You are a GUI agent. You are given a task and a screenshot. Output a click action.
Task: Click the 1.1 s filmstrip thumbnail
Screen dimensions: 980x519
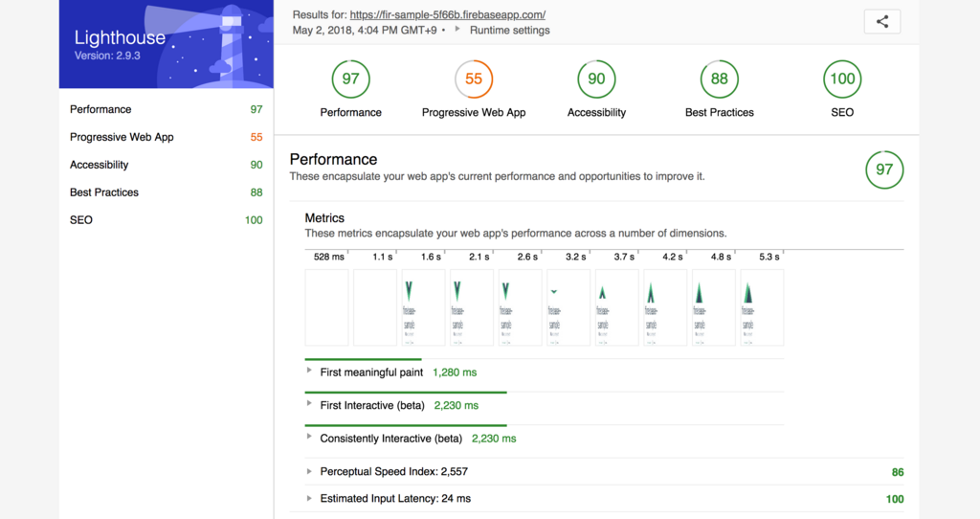coord(375,307)
